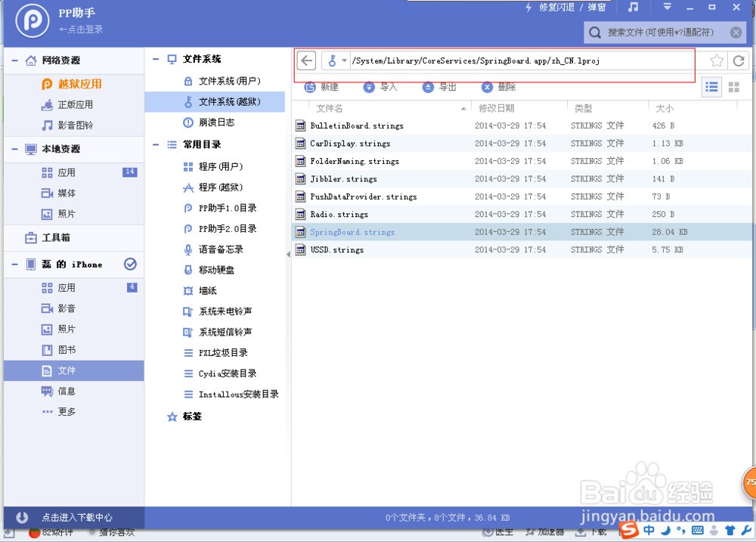Open 越狱应用 in sidebar

click(73, 84)
